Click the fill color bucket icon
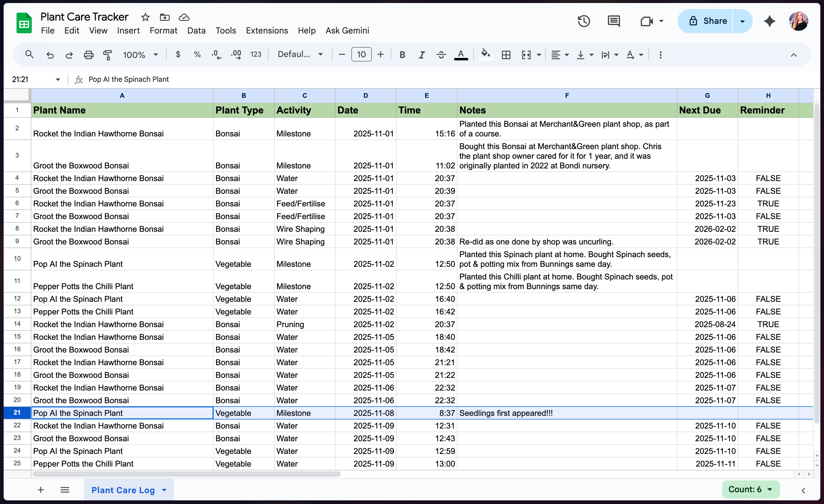The image size is (824, 504). [x=485, y=54]
